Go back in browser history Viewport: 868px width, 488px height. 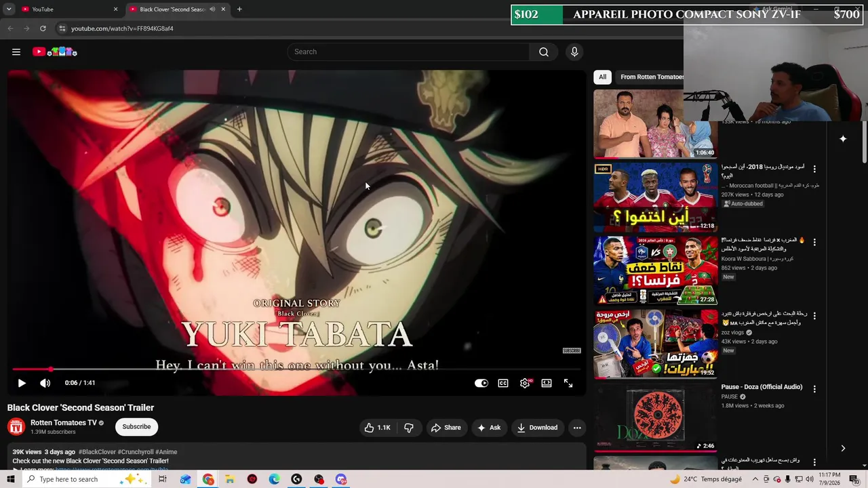tap(10, 28)
